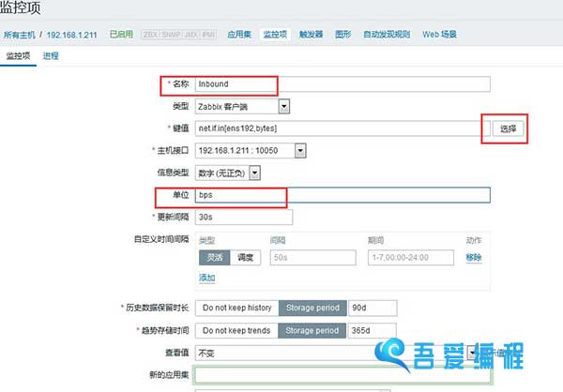Select Do not keep trends

[236, 331]
